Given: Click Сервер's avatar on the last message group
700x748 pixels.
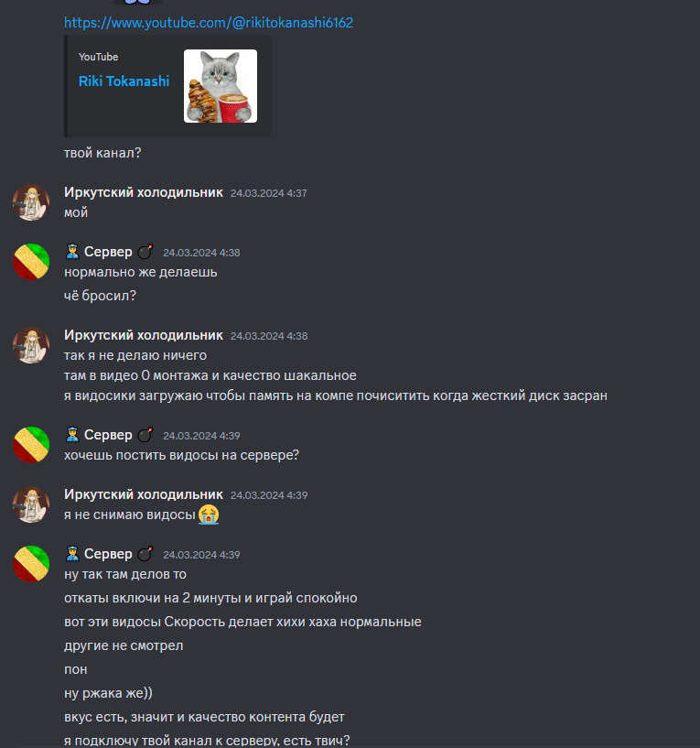Looking at the screenshot, I should click(31, 564).
